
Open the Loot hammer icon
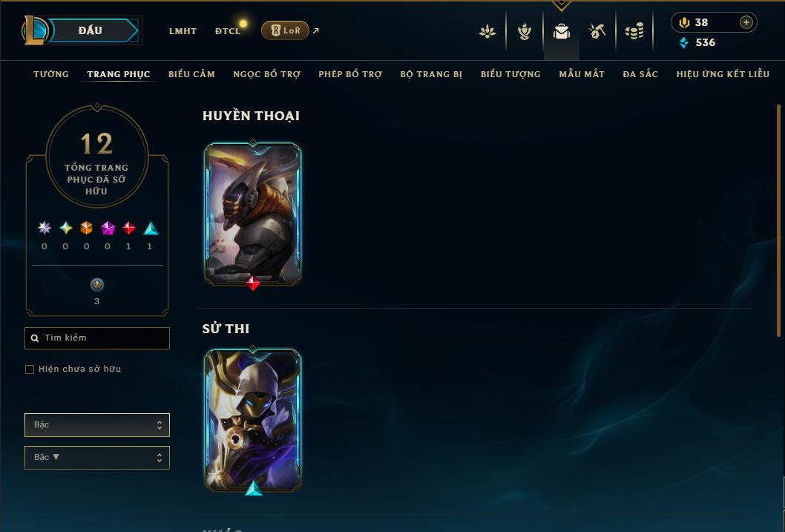coord(597,31)
